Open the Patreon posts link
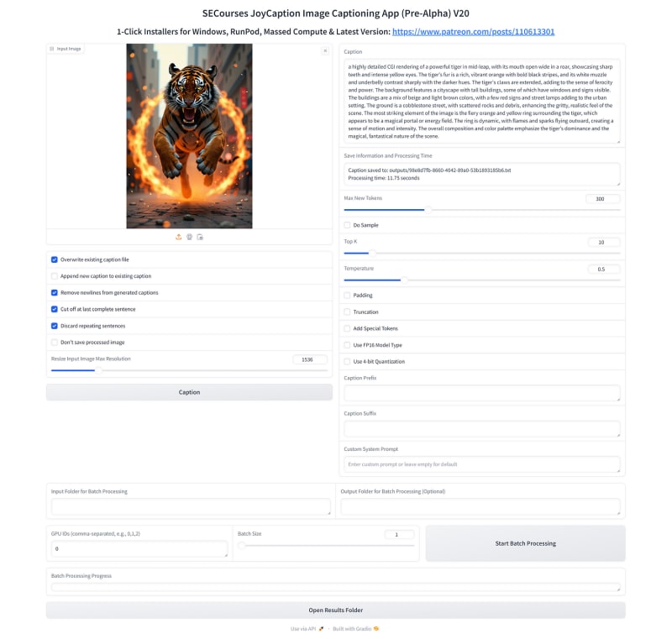This screenshot has width=672, height=639. coord(473,32)
